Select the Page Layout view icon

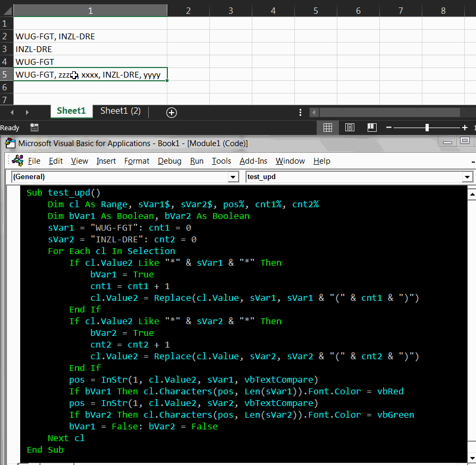click(x=350, y=128)
